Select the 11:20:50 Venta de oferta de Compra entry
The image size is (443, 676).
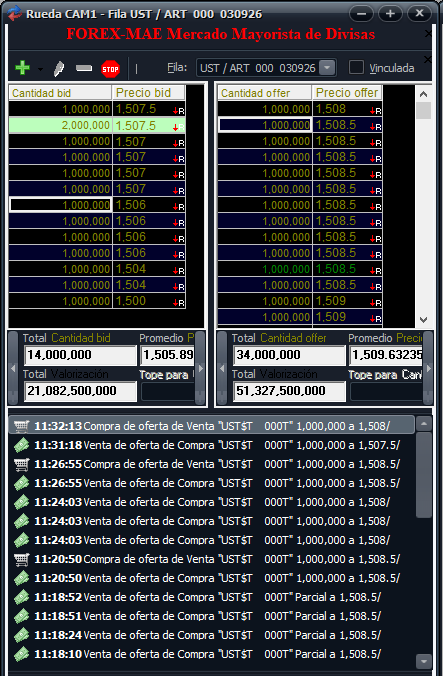click(x=212, y=578)
